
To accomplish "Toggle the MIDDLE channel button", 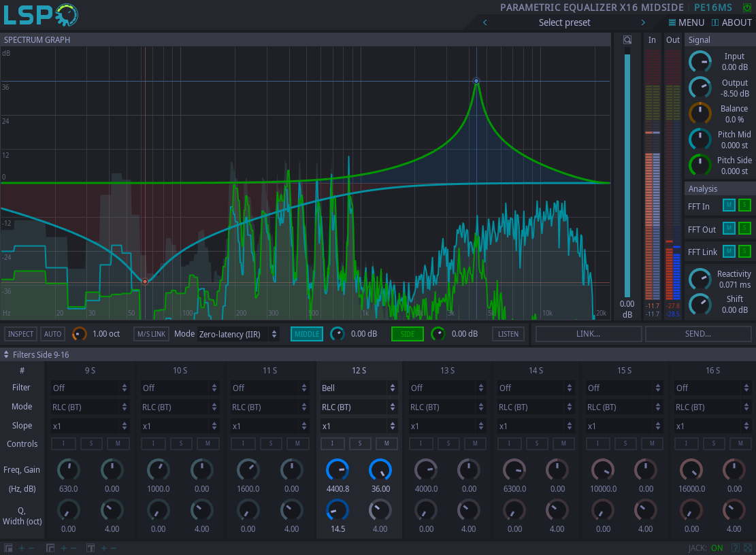I will coord(307,334).
